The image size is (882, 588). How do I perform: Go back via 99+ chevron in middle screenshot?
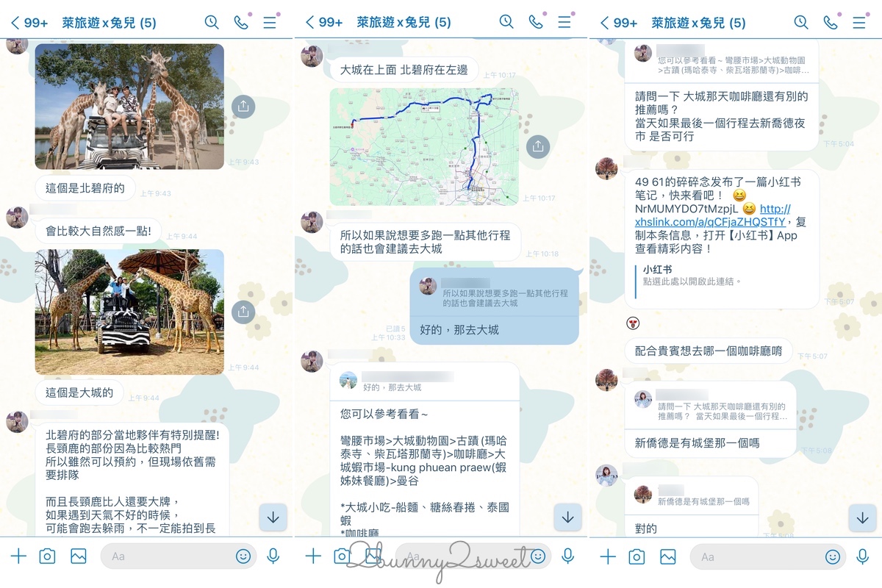pos(324,23)
